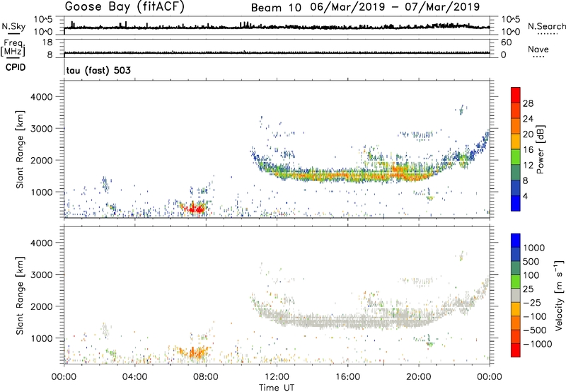Click the date range 06/Mar/2019 – 07/Mar/2019
Viewport: 566px width, 392px height.
tap(395, 7)
